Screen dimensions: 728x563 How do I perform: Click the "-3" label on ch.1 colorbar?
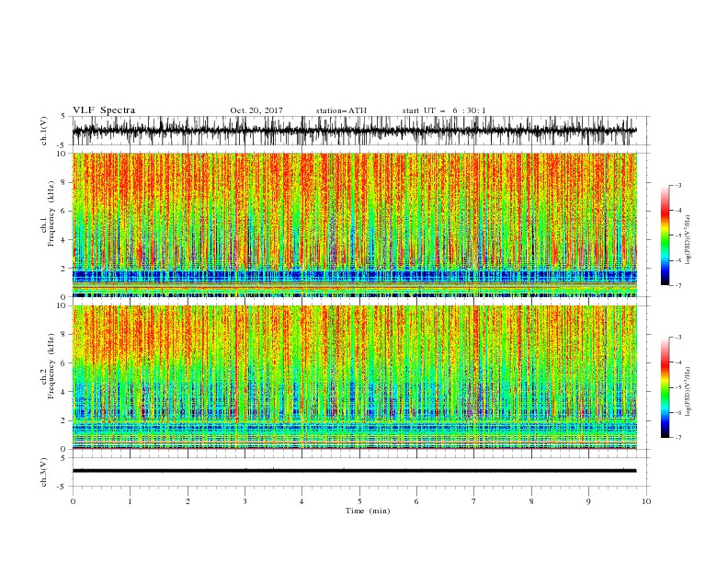click(677, 185)
